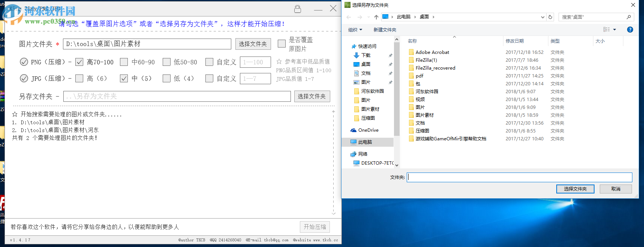Open recent locations dropdown arrow
Screen dimensions: 644x247
[368, 17]
